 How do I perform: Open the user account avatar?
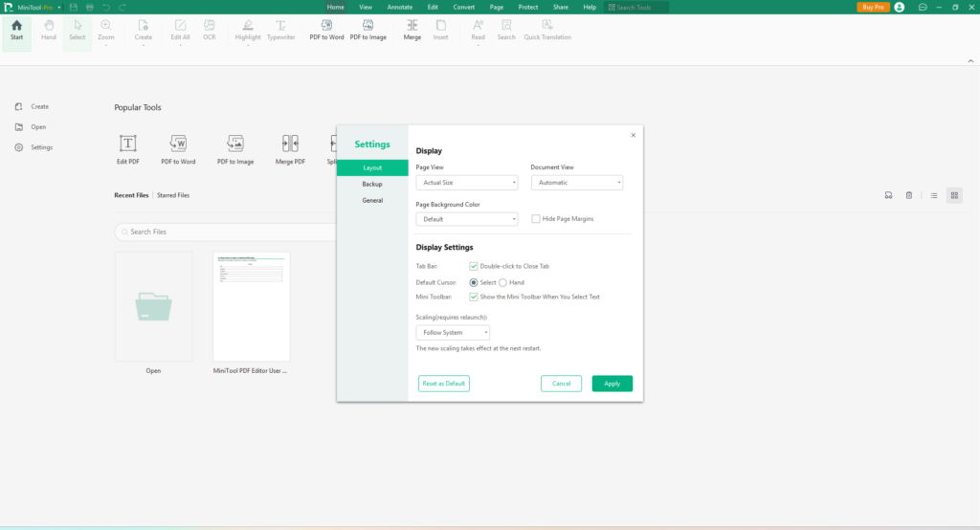900,7
